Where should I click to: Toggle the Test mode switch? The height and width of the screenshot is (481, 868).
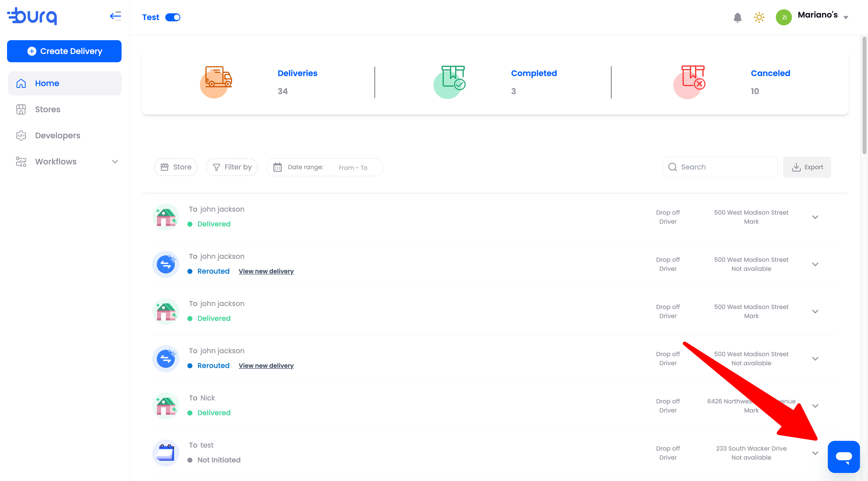point(173,18)
